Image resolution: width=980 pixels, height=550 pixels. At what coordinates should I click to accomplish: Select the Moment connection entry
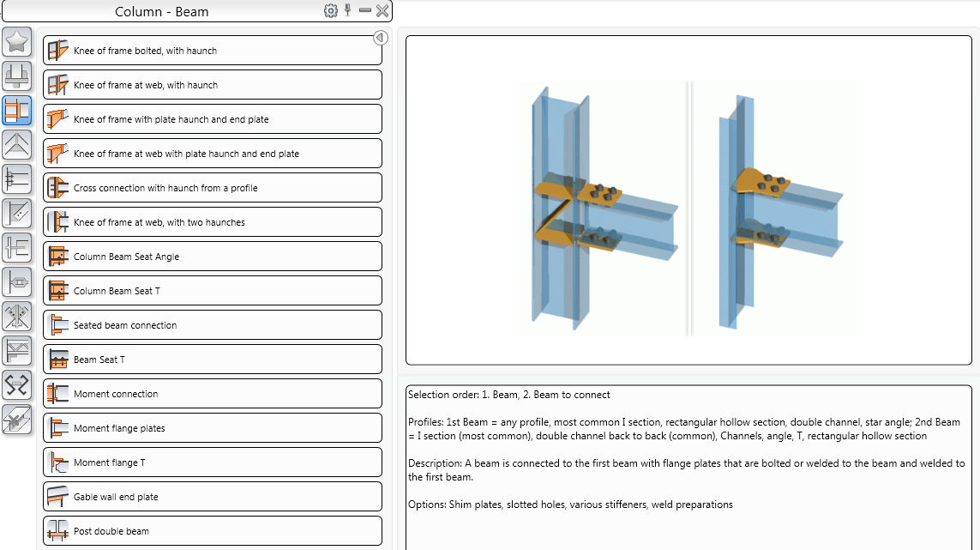point(213,394)
